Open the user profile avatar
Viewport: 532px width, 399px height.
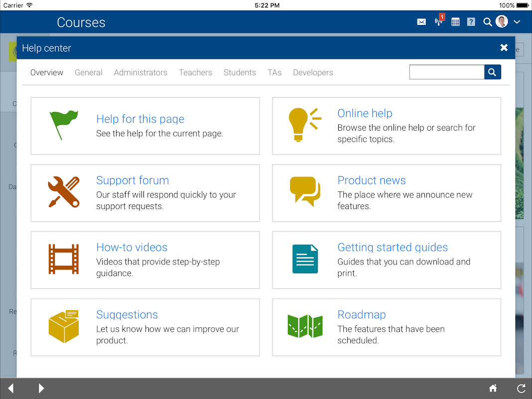pyautogui.click(x=502, y=21)
